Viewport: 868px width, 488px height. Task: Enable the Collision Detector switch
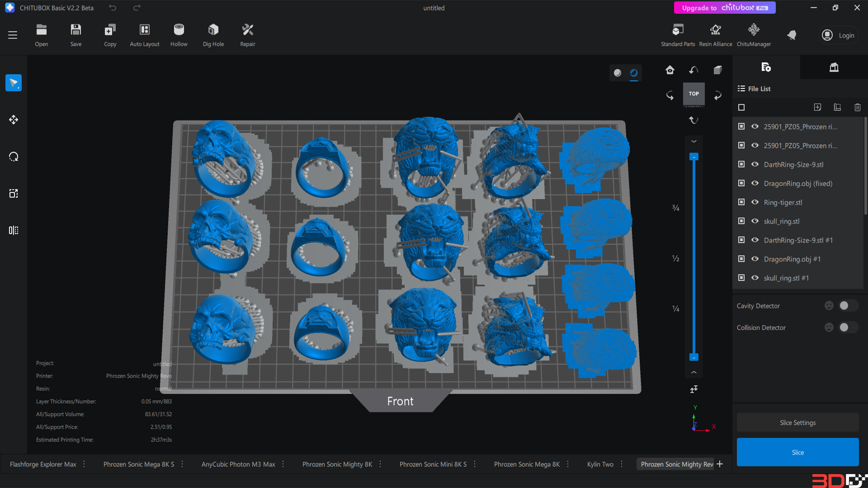point(848,328)
